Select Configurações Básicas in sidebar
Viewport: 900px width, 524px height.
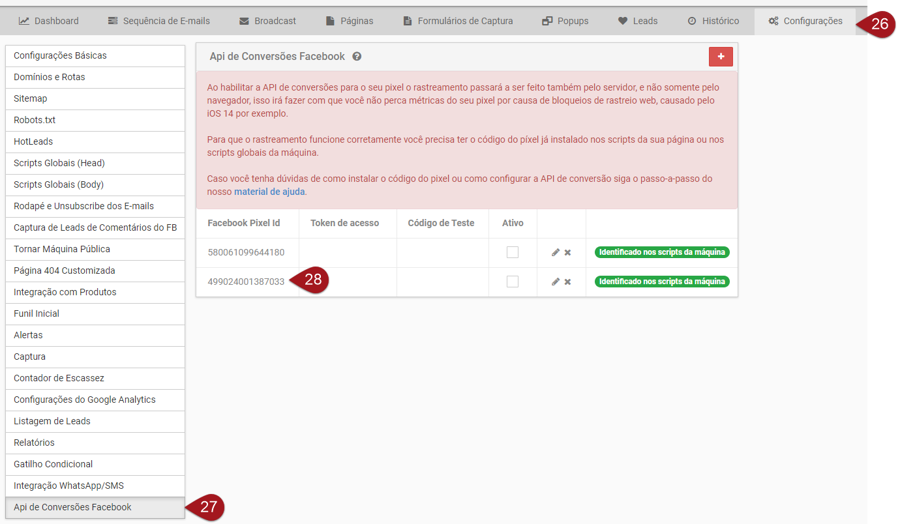tap(95, 56)
